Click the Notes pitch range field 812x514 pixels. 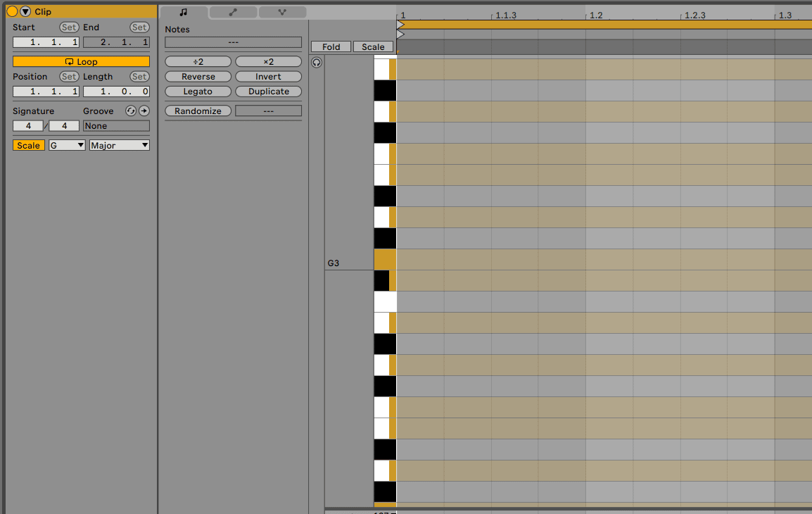tap(233, 42)
